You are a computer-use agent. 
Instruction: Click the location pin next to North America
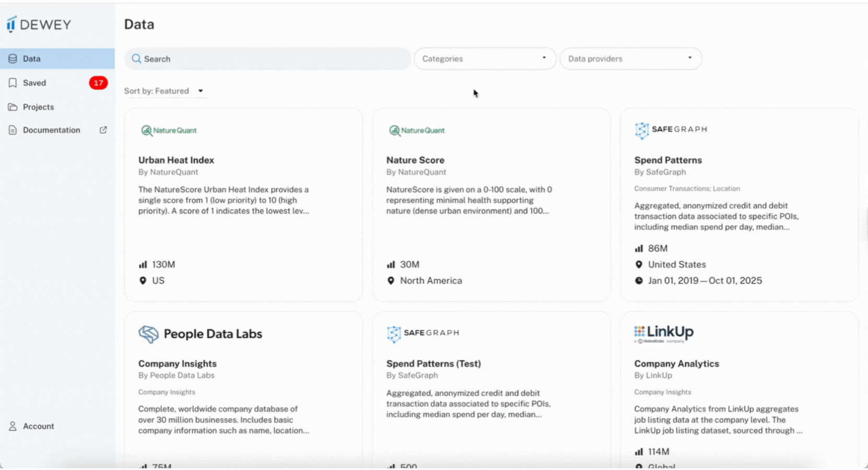[391, 281]
